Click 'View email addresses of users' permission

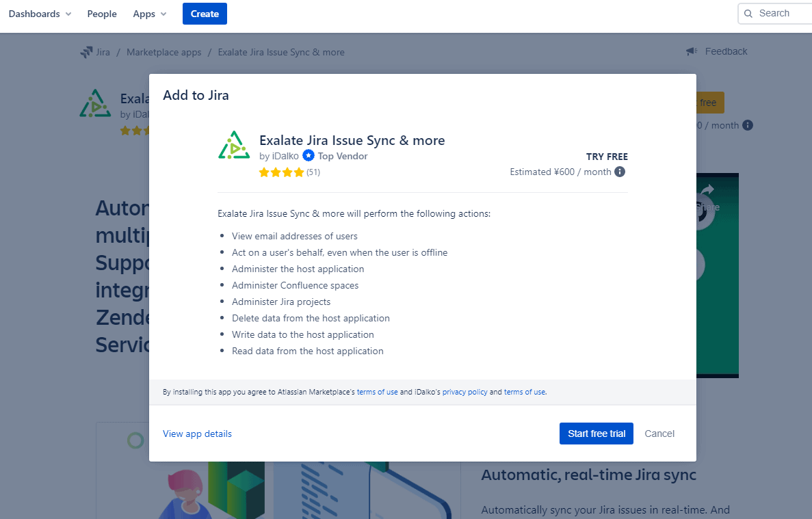(x=295, y=236)
